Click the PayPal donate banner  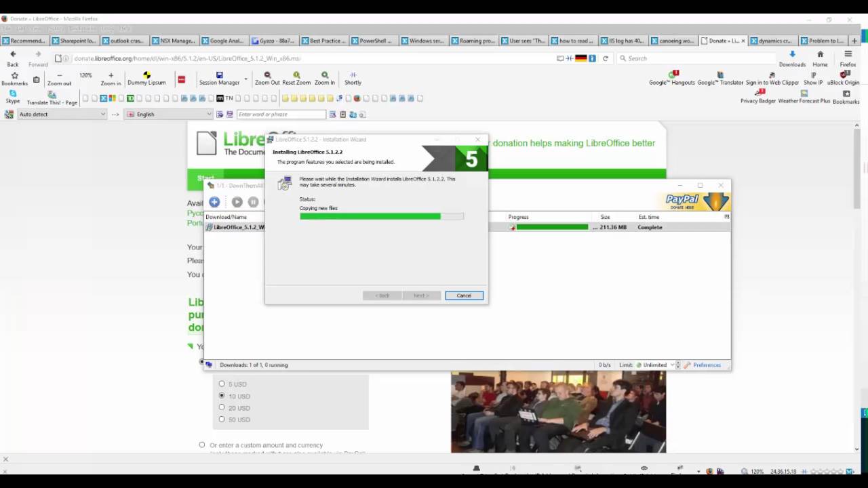[x=696, y=201]
